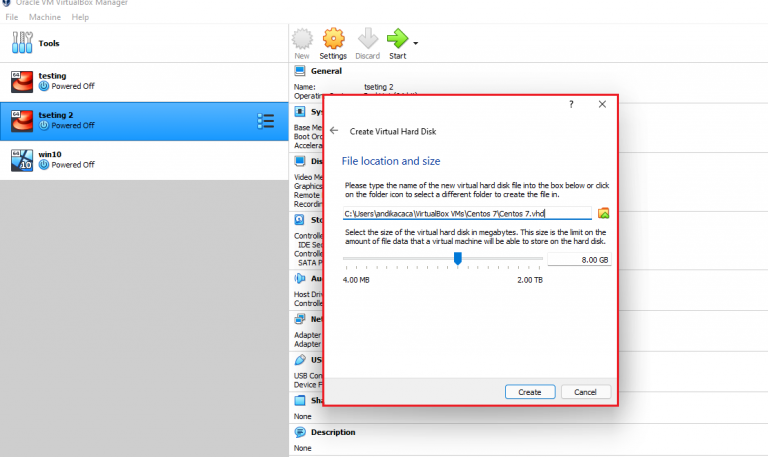Viewport: 768px width, 457px height.
Task: Click the 4.00 MB minimum label
Action: coord(356,280)
